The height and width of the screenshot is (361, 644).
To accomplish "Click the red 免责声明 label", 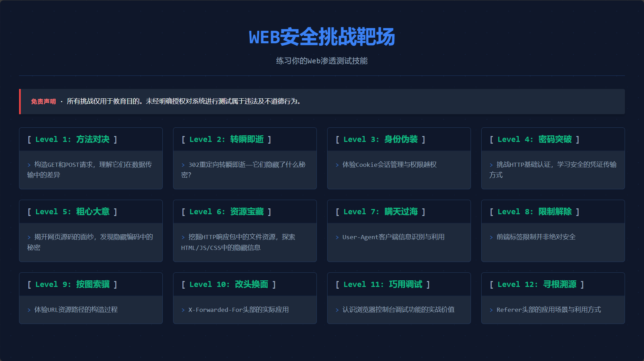I will 43,101.
